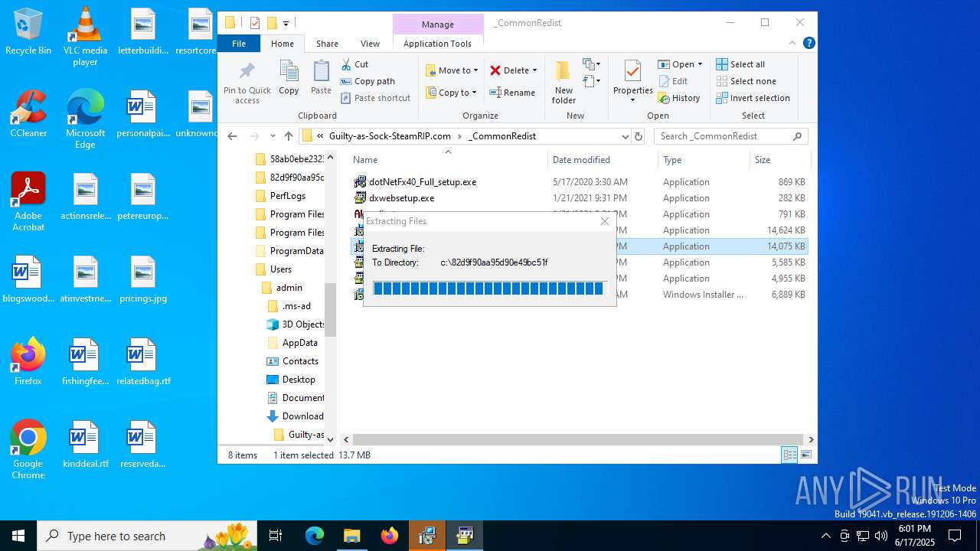The width and height of the screenshot is (980, 551).
Task: Open Quick Access Toolbar customize dropdown
Action: point(286,23)
